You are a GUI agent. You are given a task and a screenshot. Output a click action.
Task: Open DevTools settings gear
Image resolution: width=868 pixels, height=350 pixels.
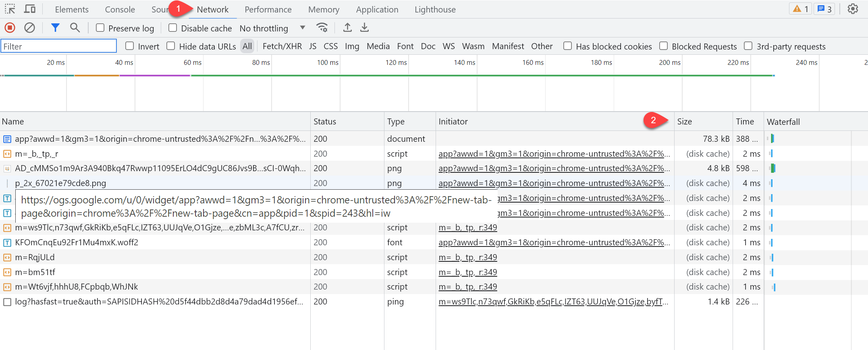pos(853,9)
